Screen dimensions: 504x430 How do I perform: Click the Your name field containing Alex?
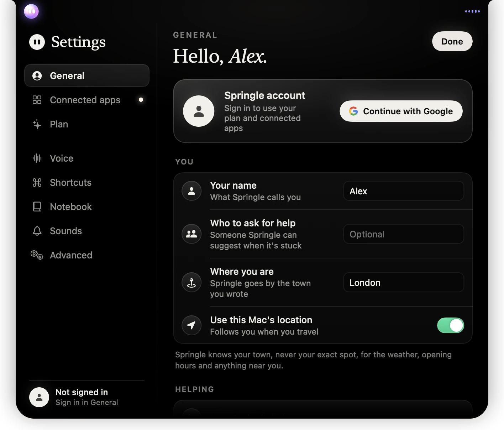(x=404, y=191)
